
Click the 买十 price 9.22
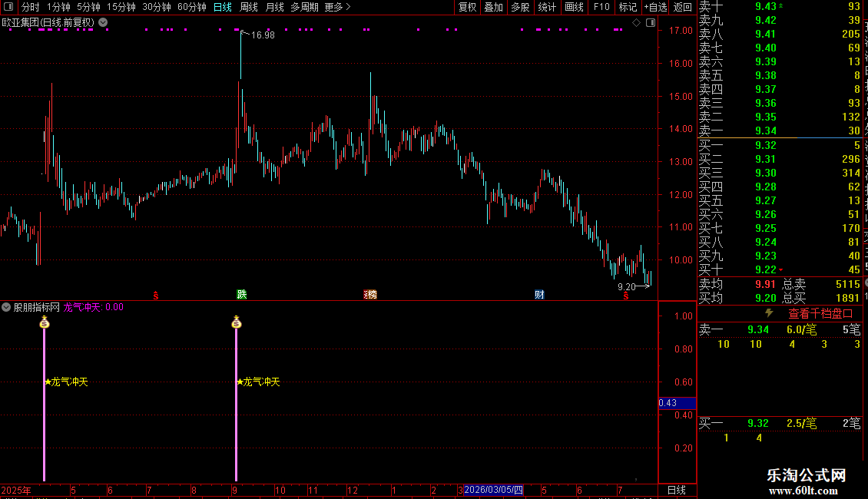tap(766, 269)
